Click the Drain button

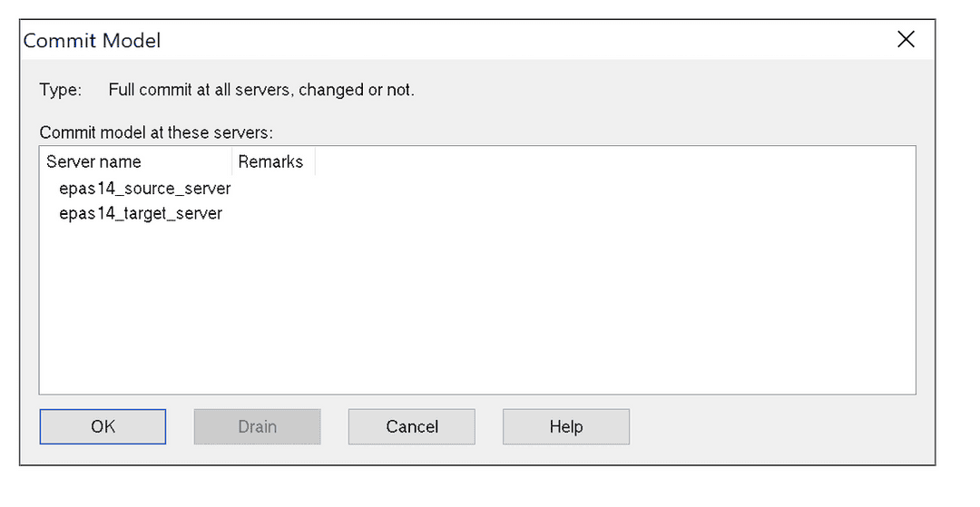tap(257, 426)
